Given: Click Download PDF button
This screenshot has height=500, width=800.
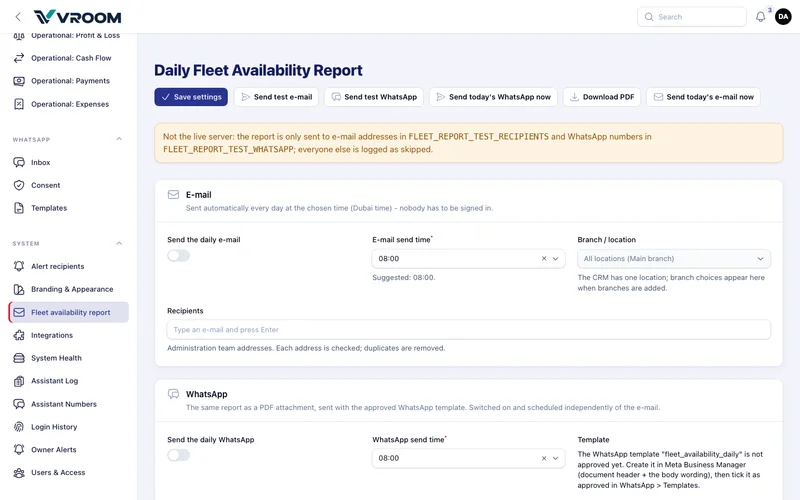Looking at the screenshot, I should coord(602,97).
